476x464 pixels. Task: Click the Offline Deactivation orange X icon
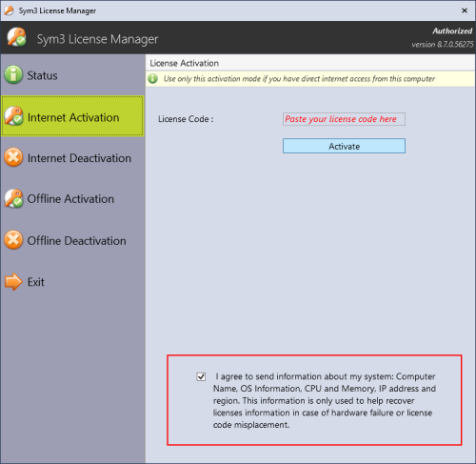13,240
